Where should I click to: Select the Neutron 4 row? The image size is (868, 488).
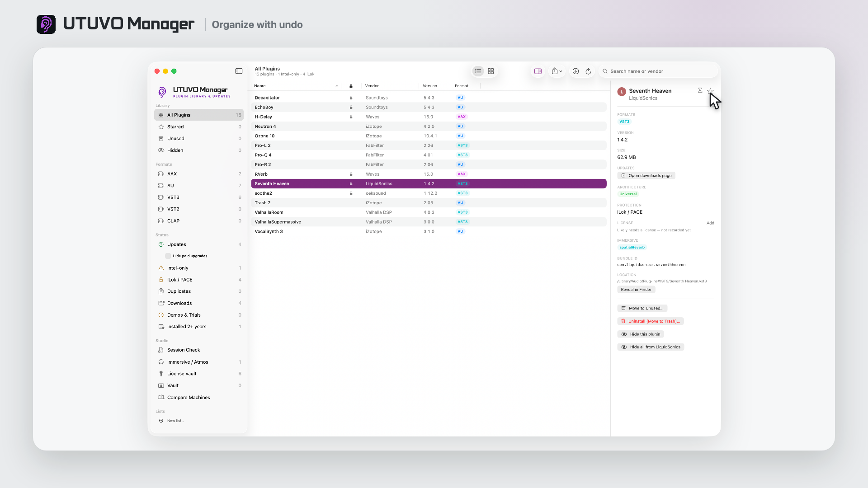click(x=429, y=127)
